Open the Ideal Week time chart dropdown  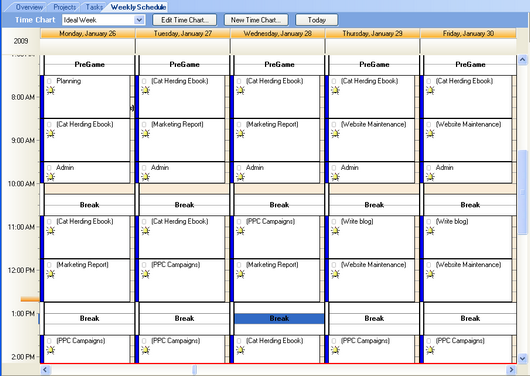pos(139,20)
